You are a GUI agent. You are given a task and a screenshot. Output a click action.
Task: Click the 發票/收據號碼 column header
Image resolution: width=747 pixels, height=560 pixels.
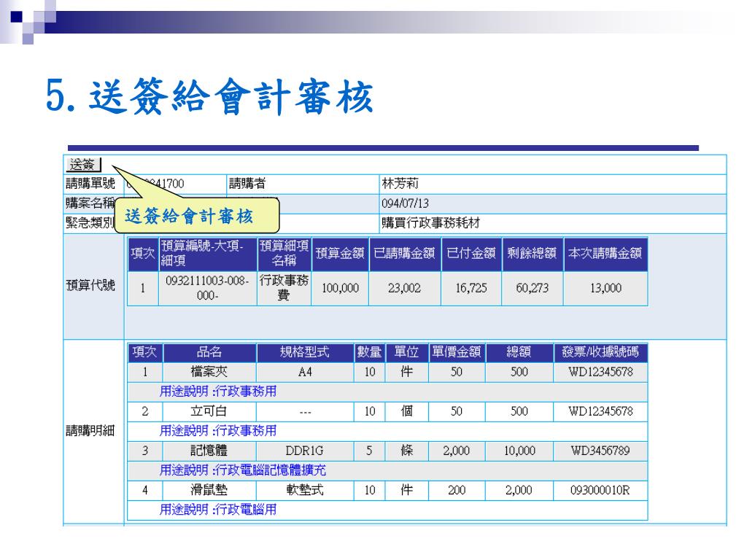[600, 352]
